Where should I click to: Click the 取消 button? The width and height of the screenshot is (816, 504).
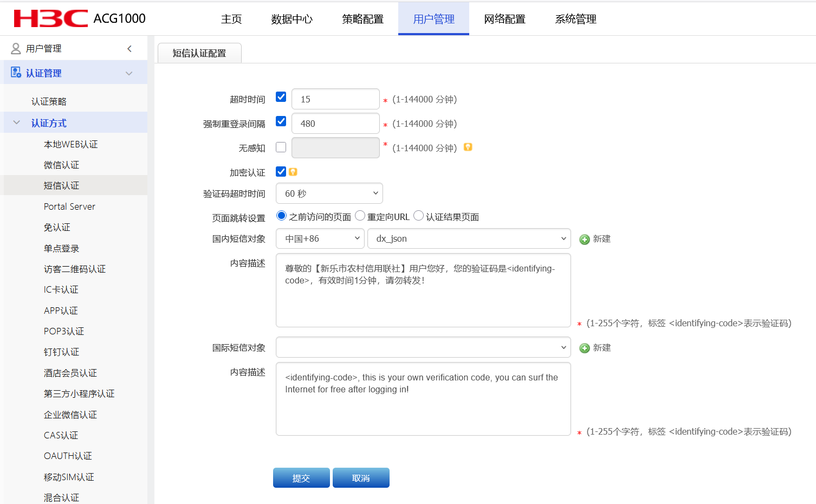361,478
